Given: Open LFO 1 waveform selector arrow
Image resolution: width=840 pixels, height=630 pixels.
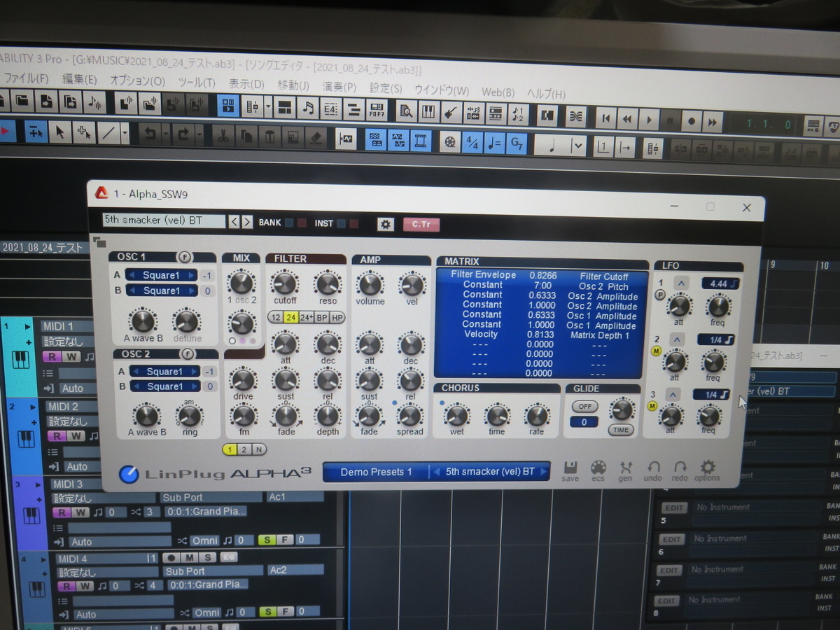Looking at the screenshot, I should (680, 283).
